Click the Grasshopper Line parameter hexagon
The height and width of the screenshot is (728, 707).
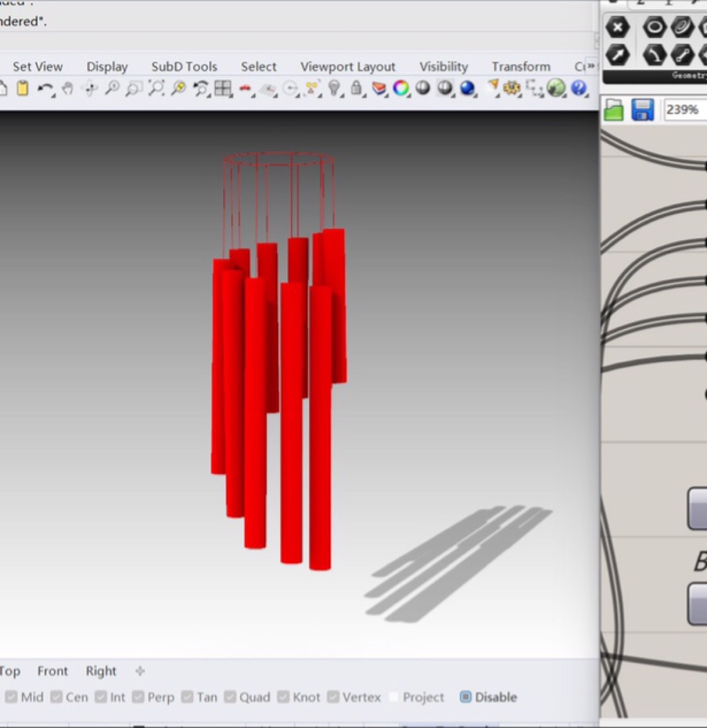(682, 55)
